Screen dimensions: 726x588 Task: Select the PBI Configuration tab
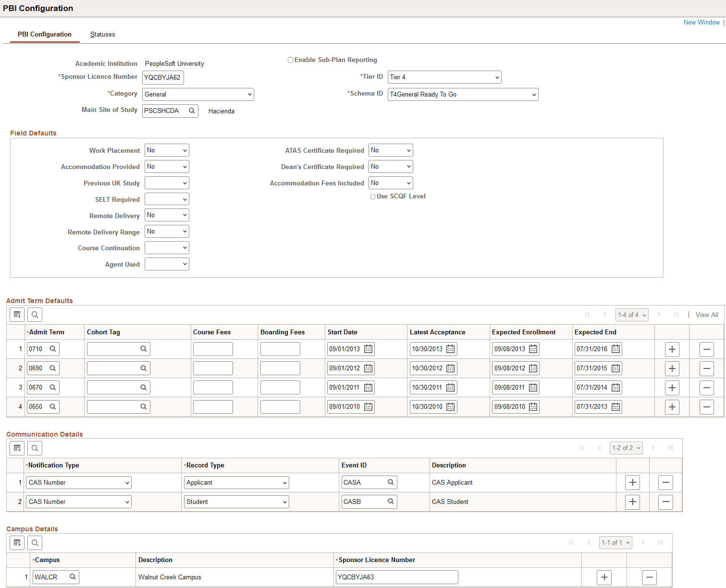pyautogui.click(x=45, y=34)
